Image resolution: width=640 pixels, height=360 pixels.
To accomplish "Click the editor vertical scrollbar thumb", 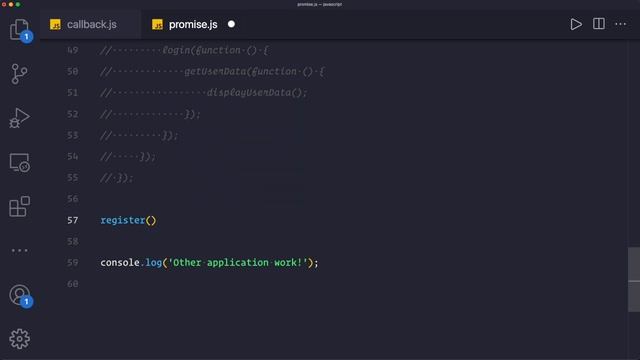I will tap(634, 280).
